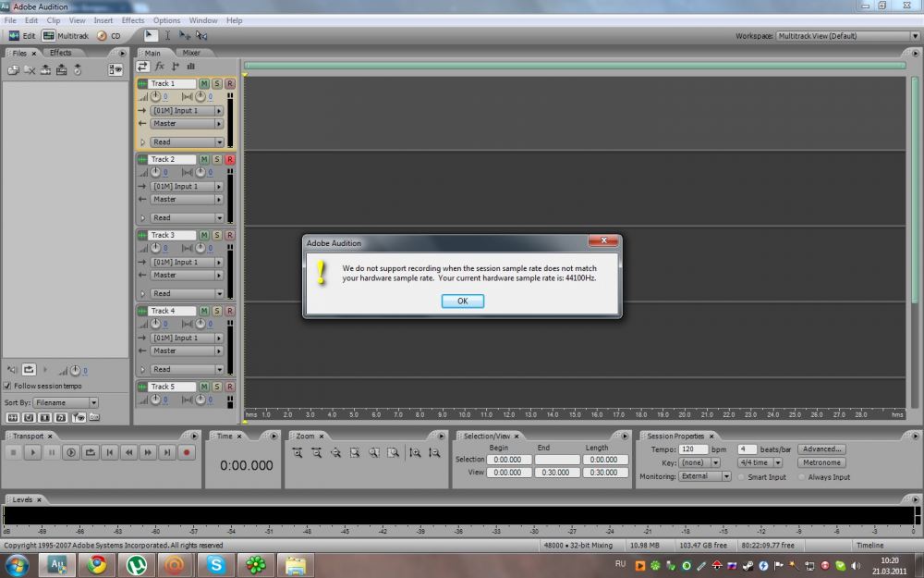Show the EQ track controls
Screen dimensions: 924x578
pyautogui.click(x=191, y=66)
